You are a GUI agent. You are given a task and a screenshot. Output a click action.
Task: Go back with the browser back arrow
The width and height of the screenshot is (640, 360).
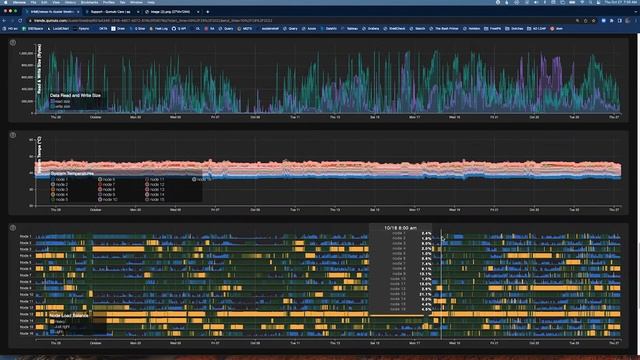click(4, 20)
